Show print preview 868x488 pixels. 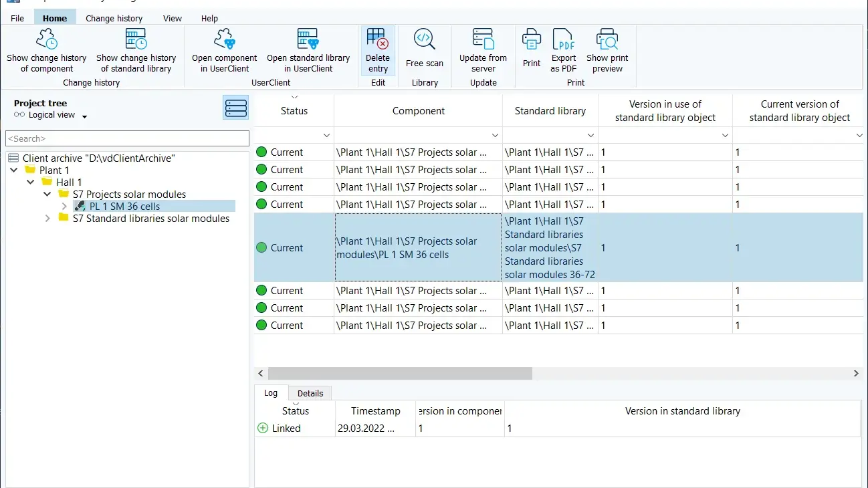pyautogui.click(x=607, y=51)
